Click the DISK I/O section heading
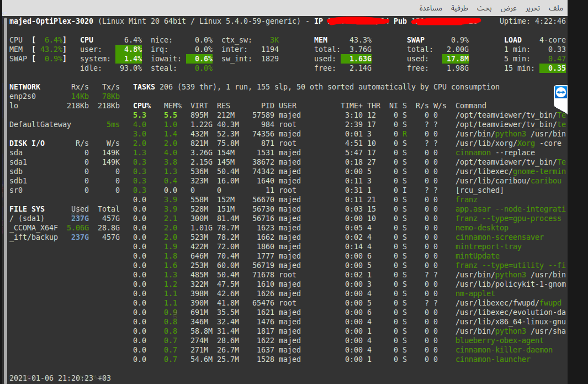Screen dimensions: 588x384 pos(27,144)
